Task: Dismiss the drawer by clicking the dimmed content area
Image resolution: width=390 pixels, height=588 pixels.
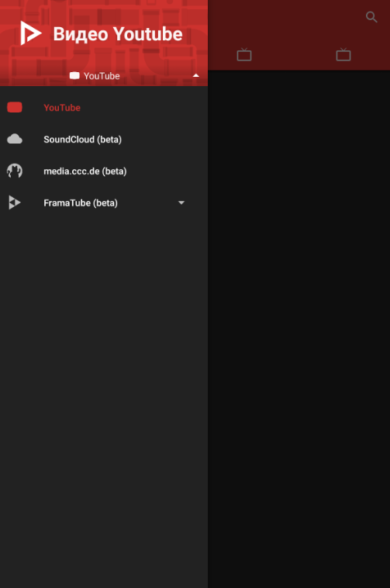Action: point(299,328)
